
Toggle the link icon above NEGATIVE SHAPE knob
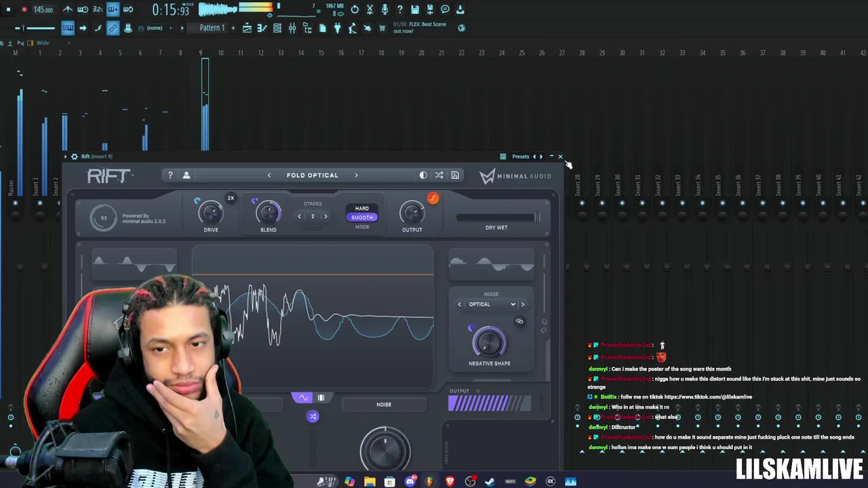519,321
